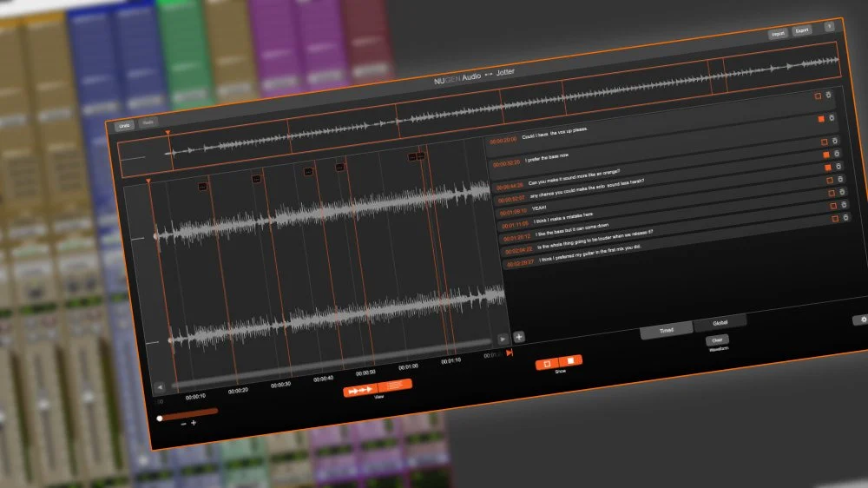This screenshot has height=488, width=868.
Task: Open the settings gear at right edge
Action: coord(863,320)
